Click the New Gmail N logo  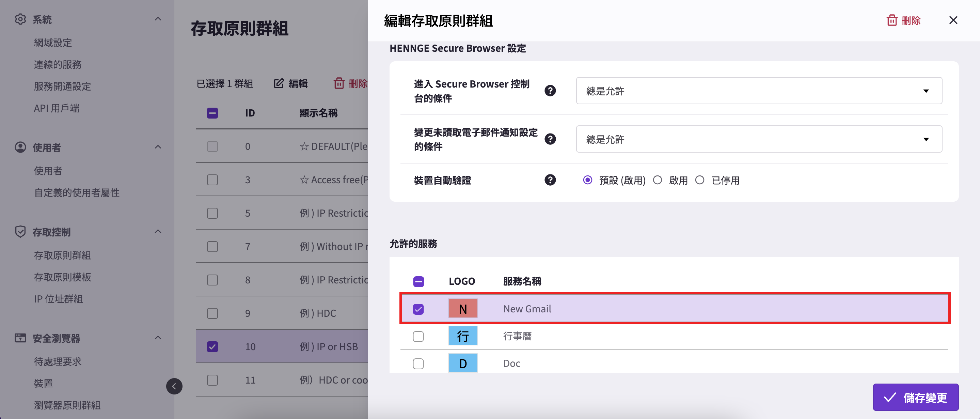coord(463,309)
